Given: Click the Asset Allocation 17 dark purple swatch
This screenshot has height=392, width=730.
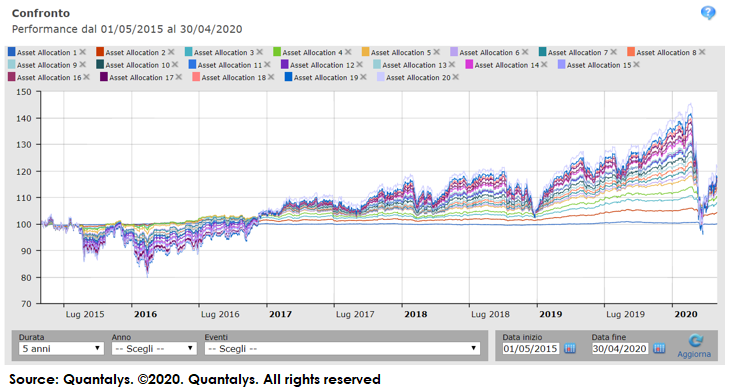Looking at the screenshot, I should [104, 77].
